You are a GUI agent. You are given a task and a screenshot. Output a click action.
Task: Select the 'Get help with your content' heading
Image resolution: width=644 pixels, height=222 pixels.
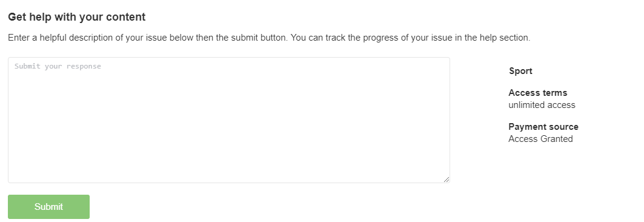click(77, 17)
